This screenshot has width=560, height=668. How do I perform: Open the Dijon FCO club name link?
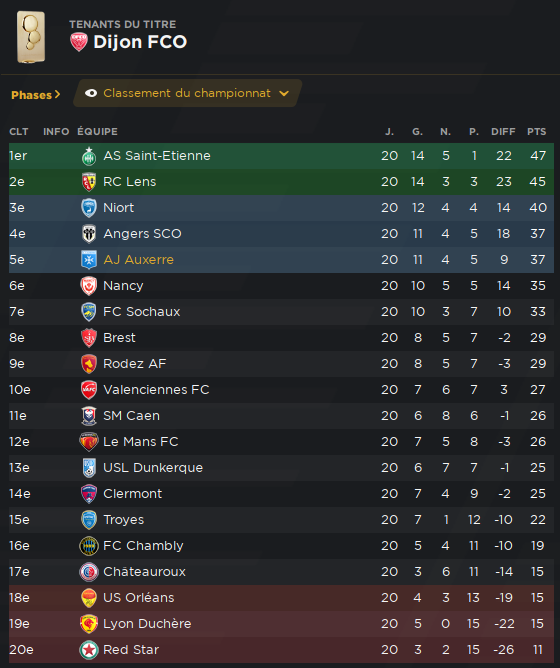click(140, 42)
